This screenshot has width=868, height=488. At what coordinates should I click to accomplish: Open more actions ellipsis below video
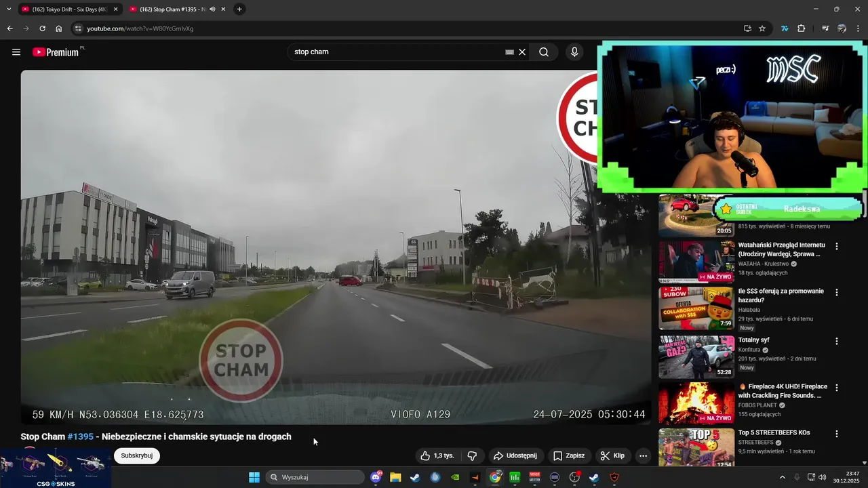pyautogui.click(x=644, y=455)
